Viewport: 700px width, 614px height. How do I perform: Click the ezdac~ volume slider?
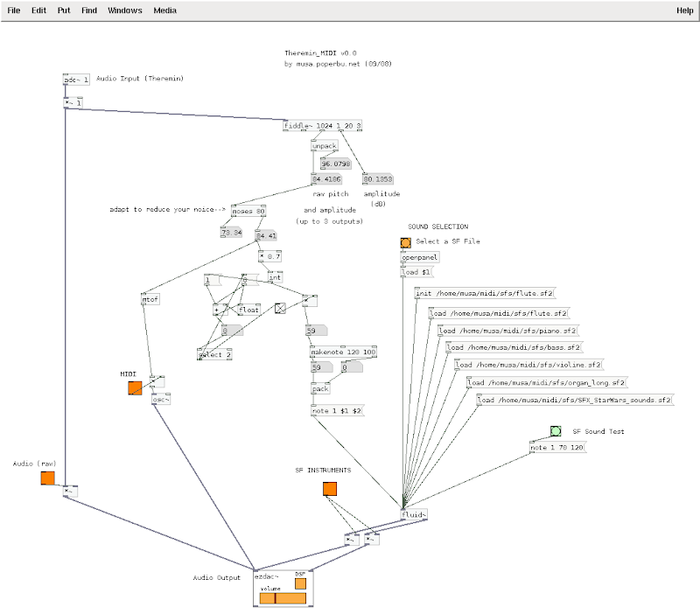(x=283, y=598)
